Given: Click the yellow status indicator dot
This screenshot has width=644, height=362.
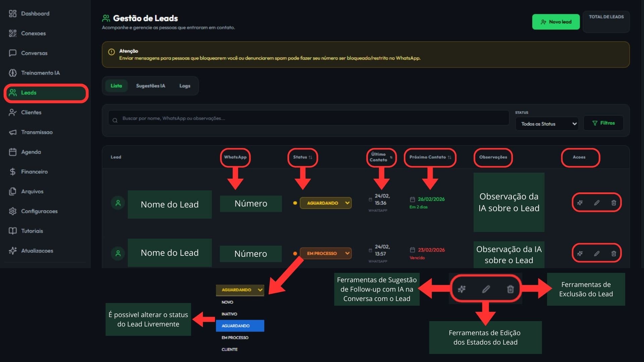Looking at the screenshot, I should 295,203.
